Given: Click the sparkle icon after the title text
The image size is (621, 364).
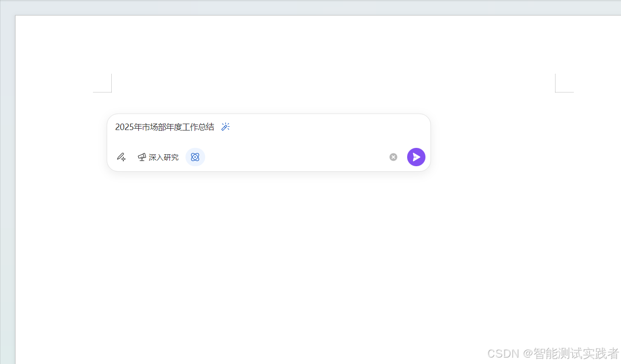Looking at the screenshot, I should click(225, 127).
